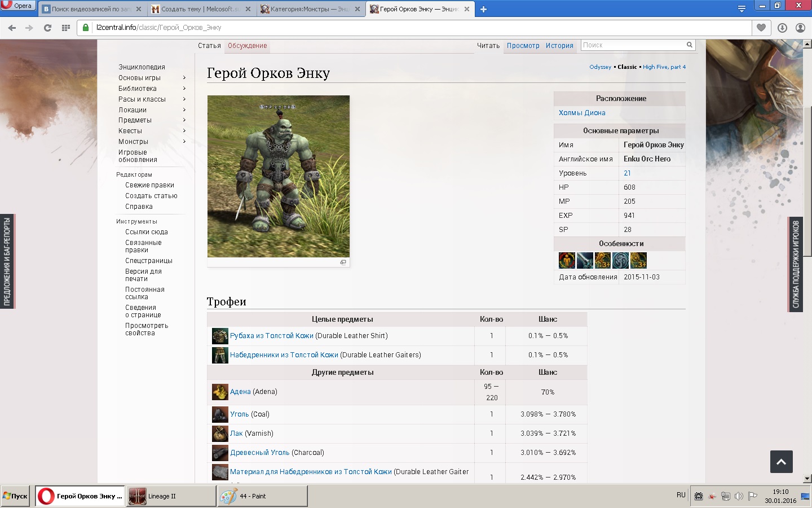Open Ссылки сюда tool link

click(146, 232)
